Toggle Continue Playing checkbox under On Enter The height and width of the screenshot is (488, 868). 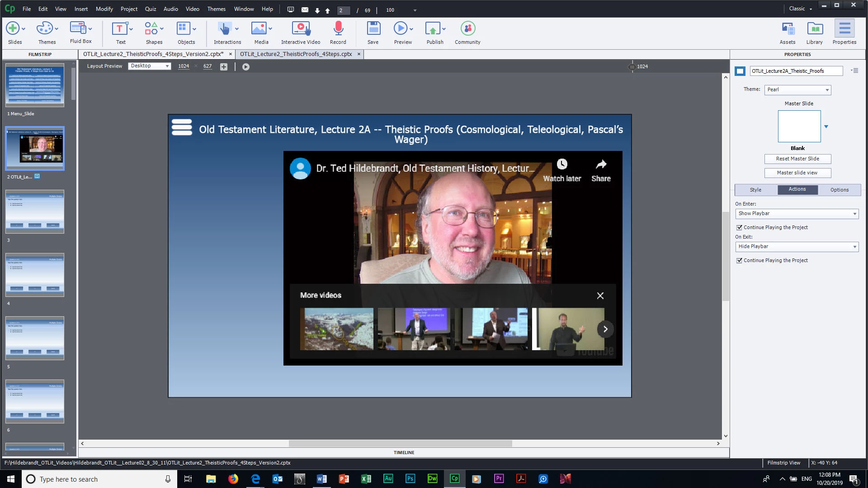pyautogui.click(x=740, y=228)
